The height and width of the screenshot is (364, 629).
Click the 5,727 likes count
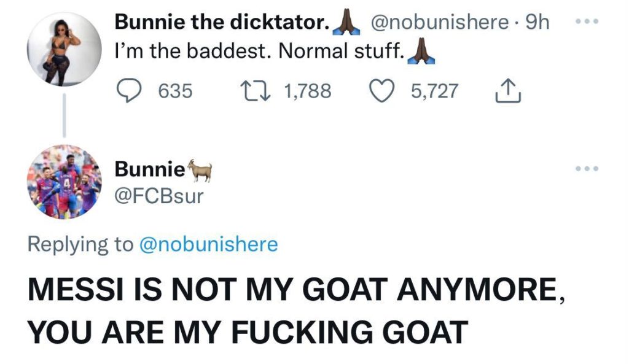(x=434, y=91)
